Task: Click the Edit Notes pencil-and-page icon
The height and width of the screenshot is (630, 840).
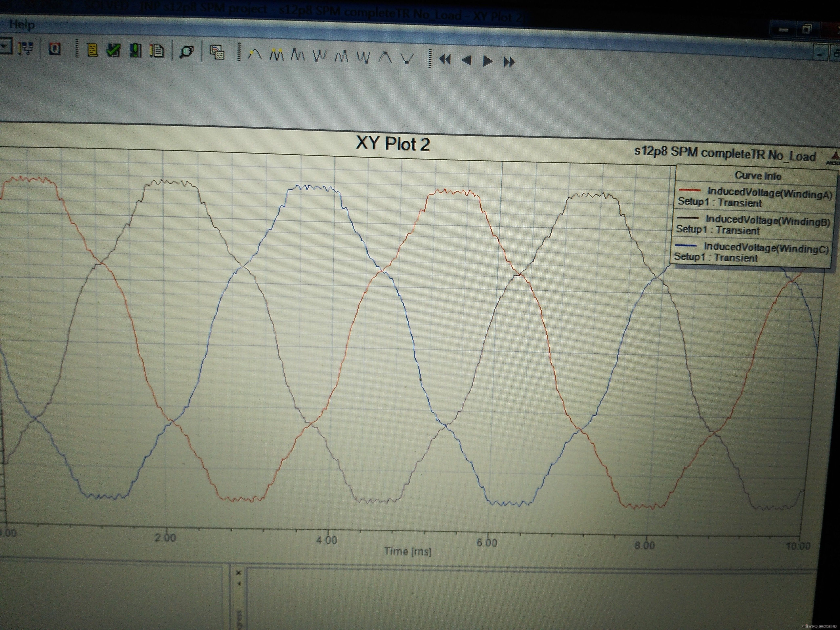Action: coord(157,51)
